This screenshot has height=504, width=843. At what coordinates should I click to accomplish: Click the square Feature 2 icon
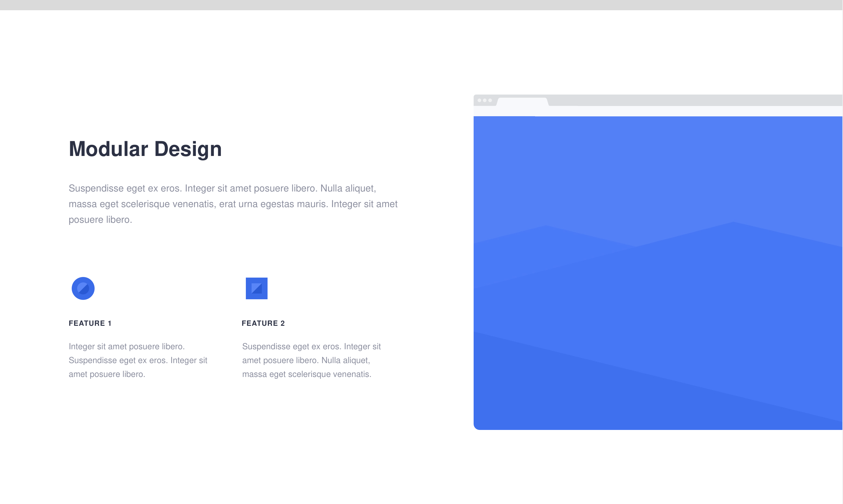pyautogui.click(x=256, y=288)
